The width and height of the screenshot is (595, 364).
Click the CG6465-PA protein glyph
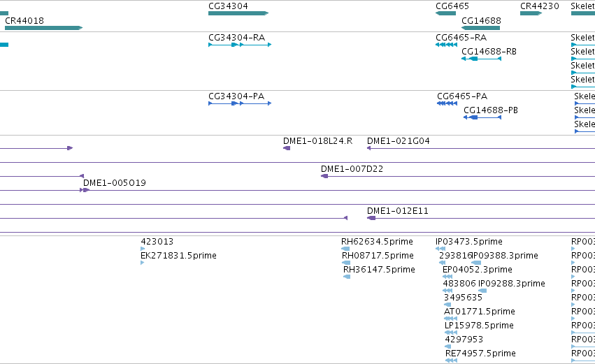pos(447,103)
